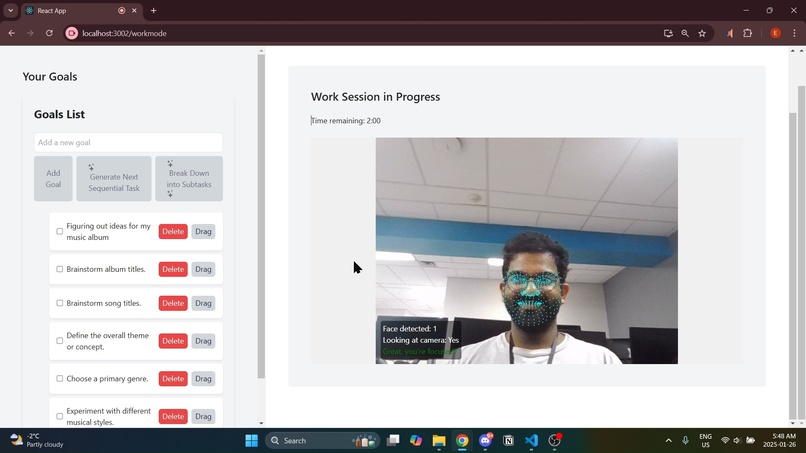Delete the Experiment with different styles goal
Viewport: 806px width, 453px height.
pos(173,416)
